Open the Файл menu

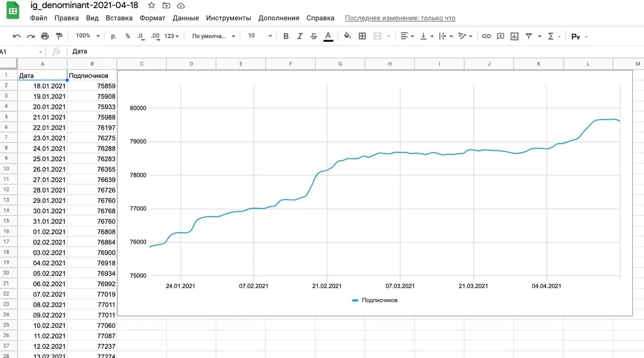[x=39, y=18]
